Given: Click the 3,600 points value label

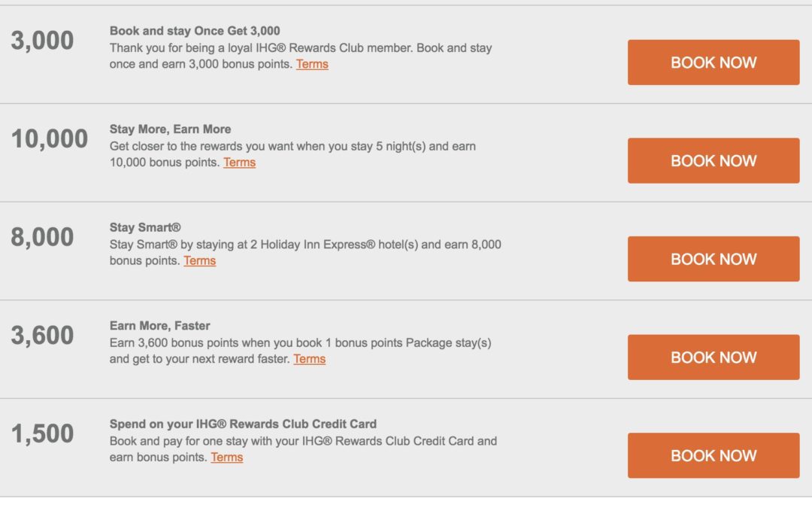Looking at the screenshot, I should click(x=43, y=334).
